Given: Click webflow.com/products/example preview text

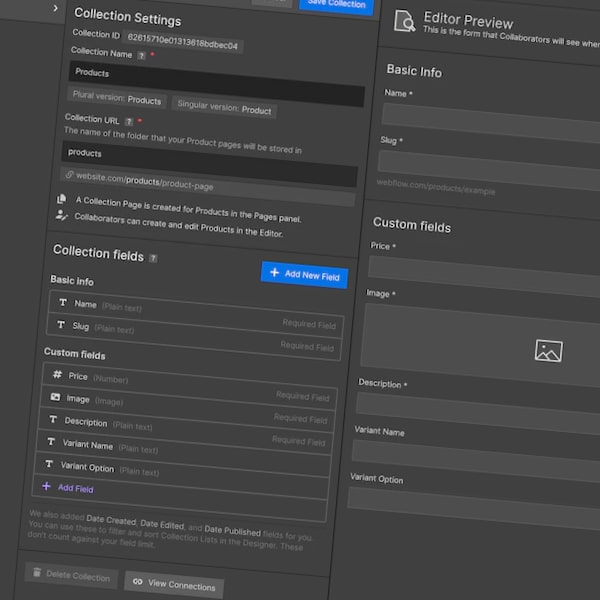Looking at the screenshot, I should pyautogui.click(x=436, y=187).
